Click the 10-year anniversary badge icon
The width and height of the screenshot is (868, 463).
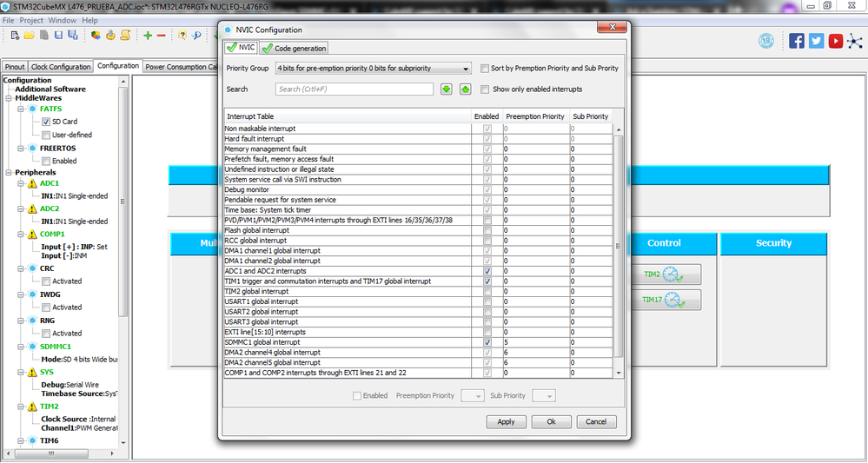click(766, 40)
